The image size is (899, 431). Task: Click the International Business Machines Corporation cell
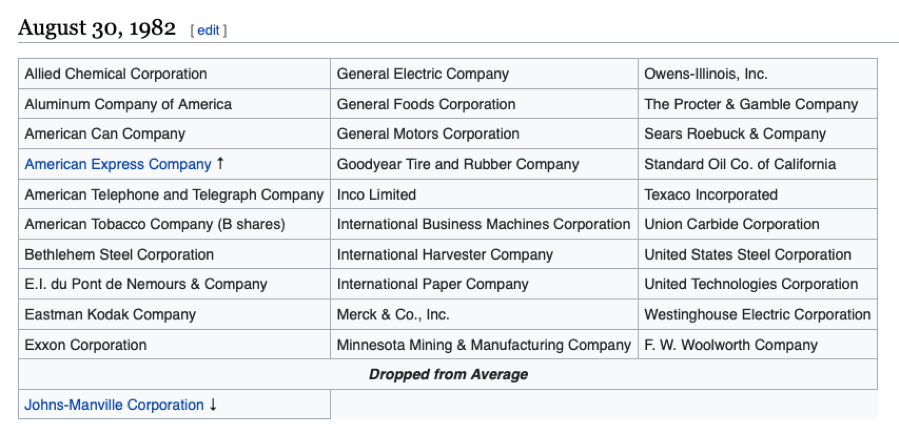coord(484,224)
